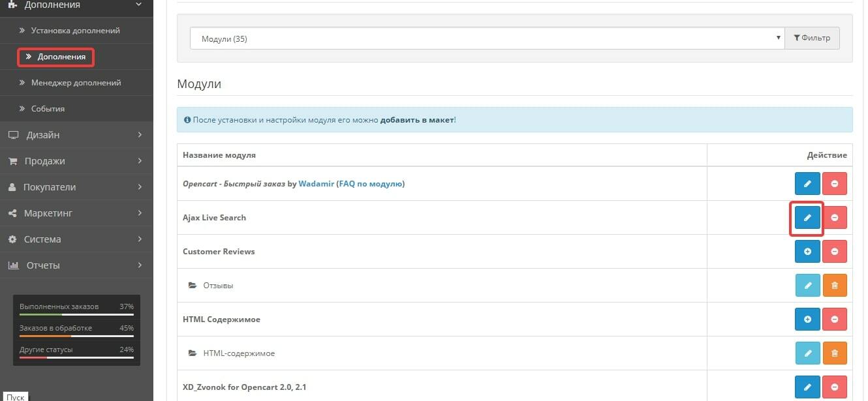Edit the Ajax Live Search module
This screenshot has width=868, height=401.
(807, 218)
